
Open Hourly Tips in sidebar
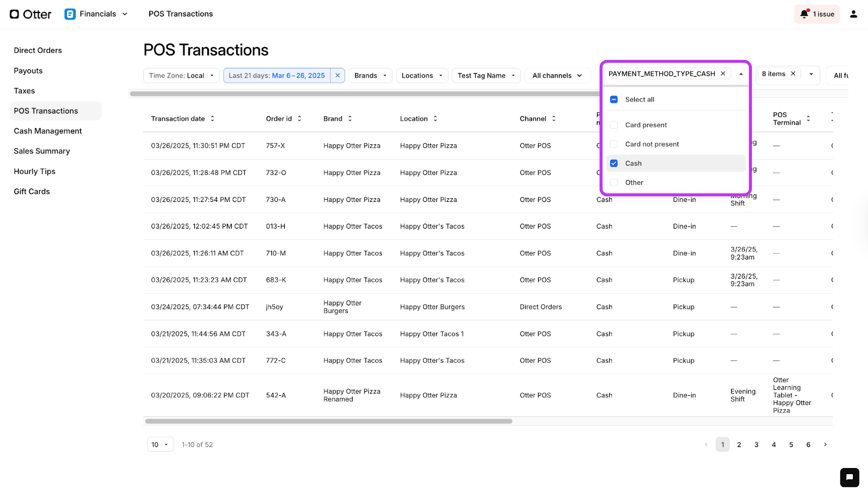(35, 171)
